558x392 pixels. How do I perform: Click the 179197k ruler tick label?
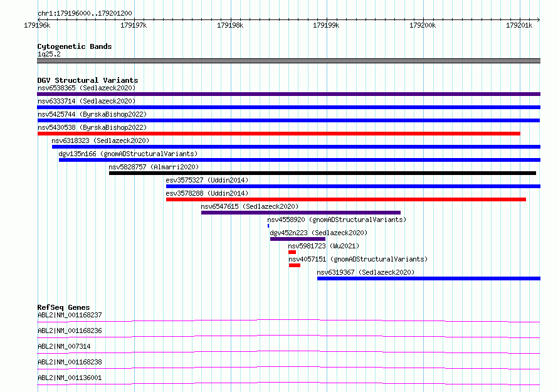(134, 25)
